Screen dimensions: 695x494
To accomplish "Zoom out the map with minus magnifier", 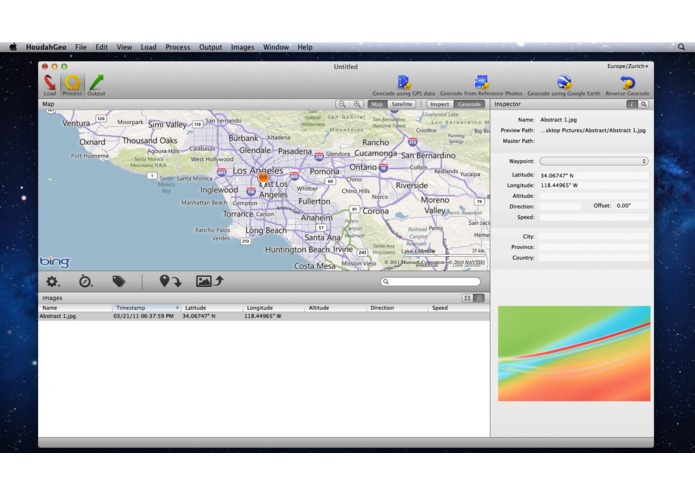I will pyautogui.click(x=342, y=104).
